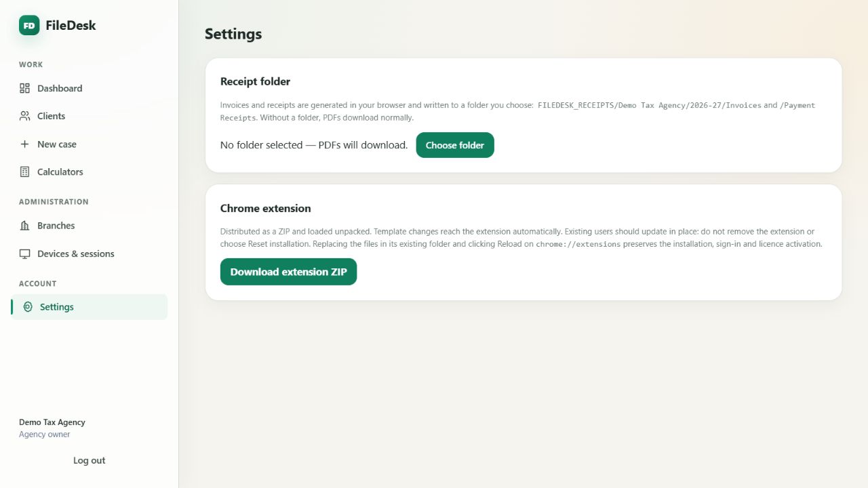Click the WORK section label
868x488 pixels.
31,64
